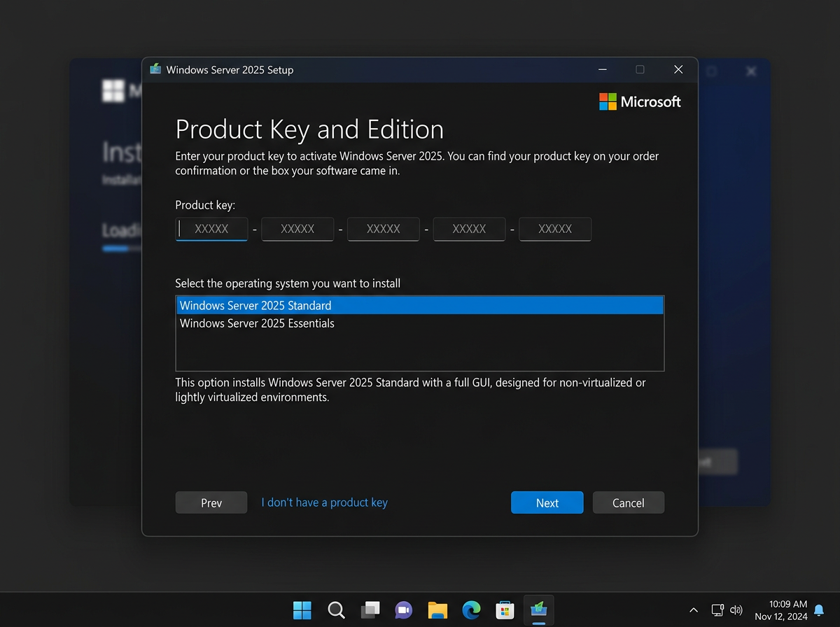This screenshot has width=840, height=627.
Task: Open taskbar Search
Action: 336,610
